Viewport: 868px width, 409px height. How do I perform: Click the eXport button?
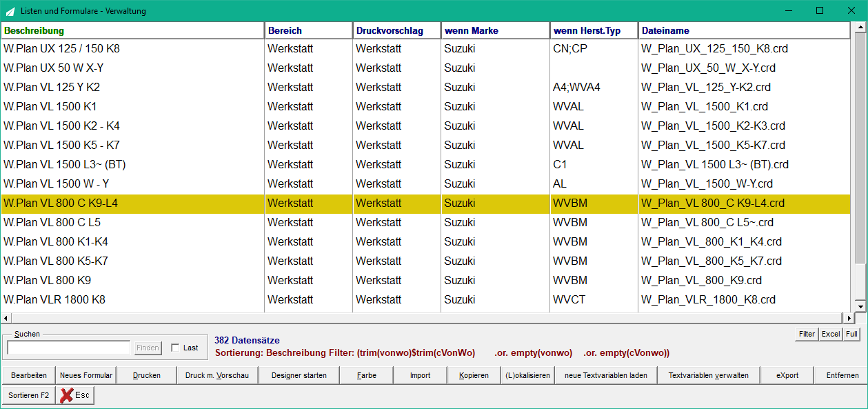pyautogui.click(x=787, y=375)
